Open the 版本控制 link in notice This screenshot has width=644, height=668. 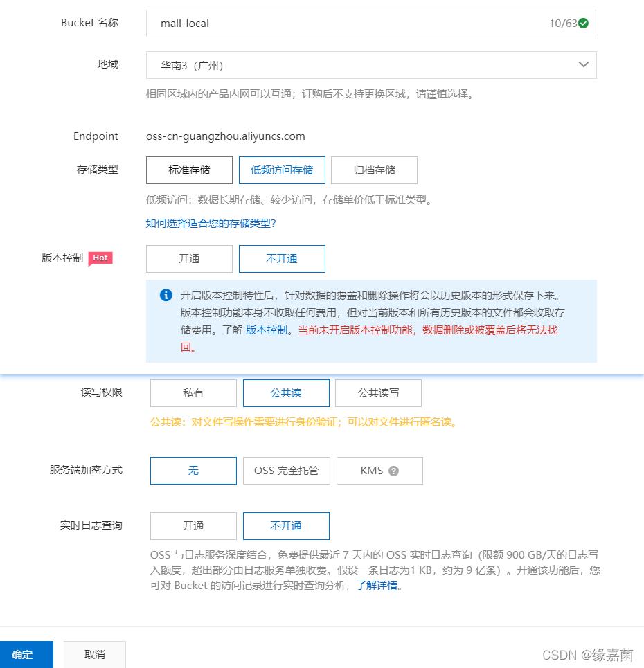click(267, 330)
